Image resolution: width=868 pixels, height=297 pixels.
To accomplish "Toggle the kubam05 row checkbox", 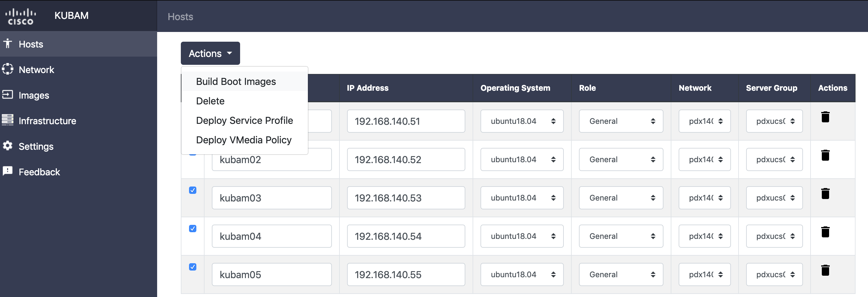I will pos(193,267).
